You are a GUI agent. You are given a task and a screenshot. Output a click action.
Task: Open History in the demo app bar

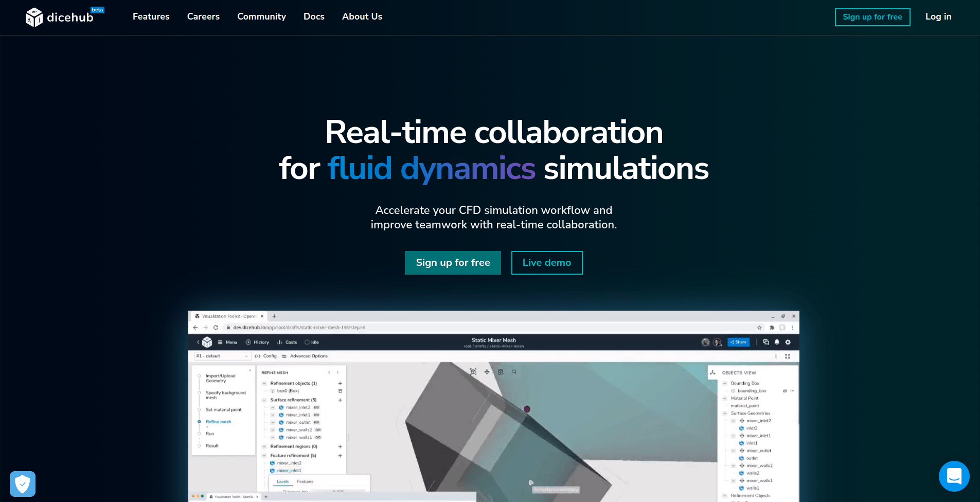click(x=257, y=343)
